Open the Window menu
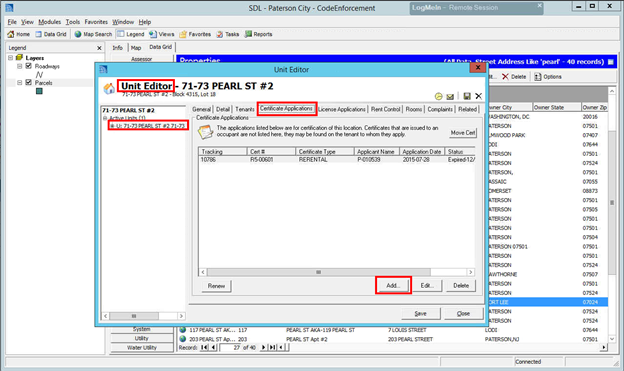Screen dimensions: 624x371 (123, 22)
